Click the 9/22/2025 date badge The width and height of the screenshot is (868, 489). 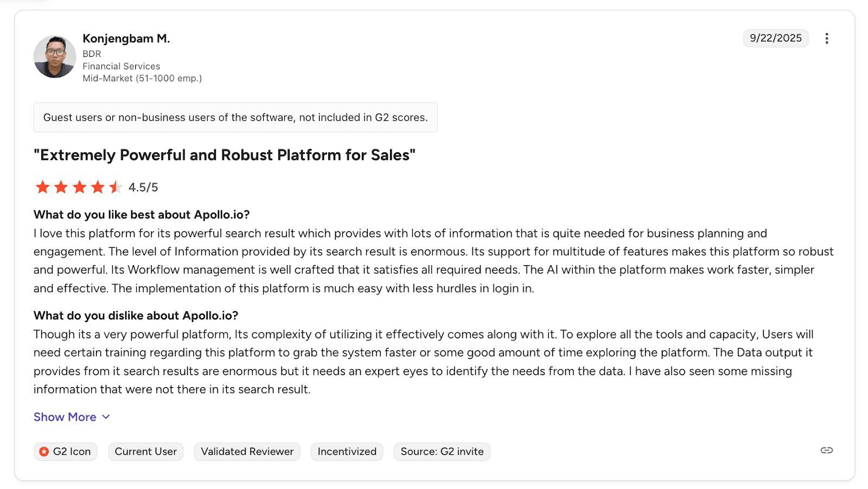(775, 38)
